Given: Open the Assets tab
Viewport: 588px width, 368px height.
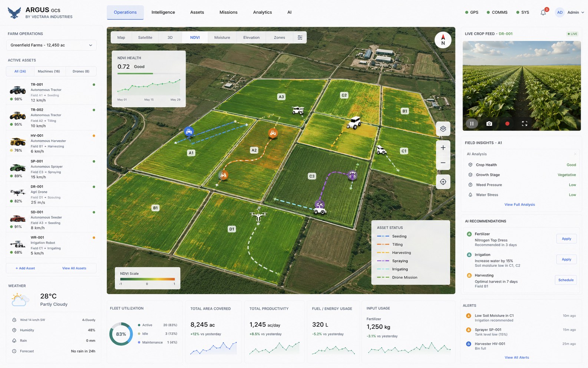Looking at the screenshot, I should (x=197, y=12).
